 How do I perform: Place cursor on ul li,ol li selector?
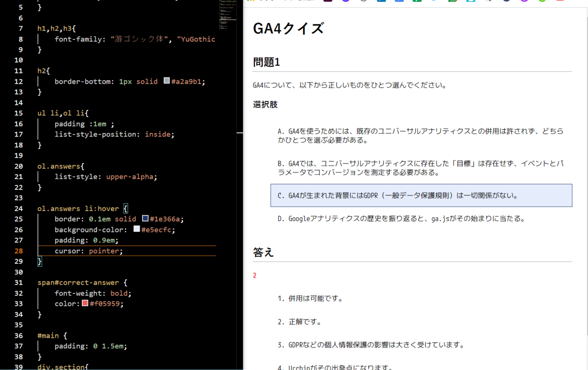pos(63,113)
